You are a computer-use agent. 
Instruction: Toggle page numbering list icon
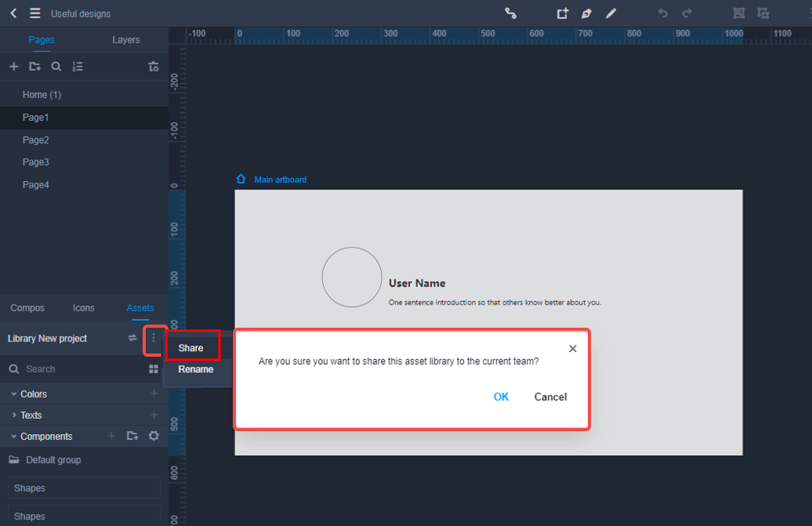[x=77, y=66]
